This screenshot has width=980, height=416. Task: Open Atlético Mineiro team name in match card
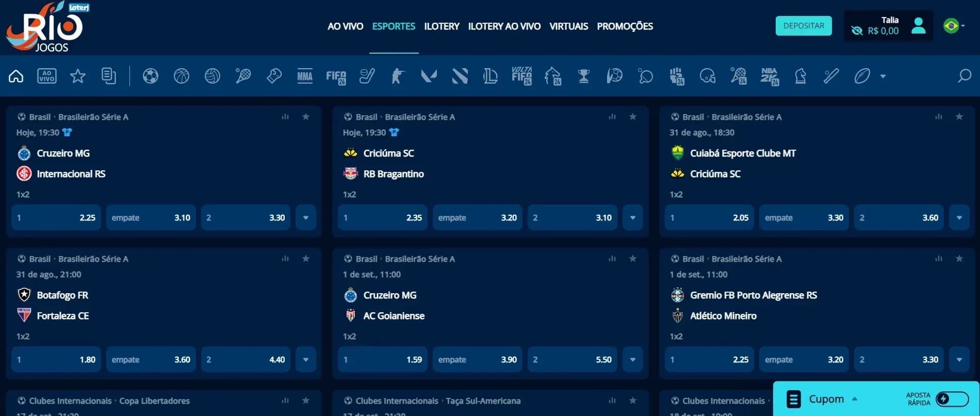(723, 316)
